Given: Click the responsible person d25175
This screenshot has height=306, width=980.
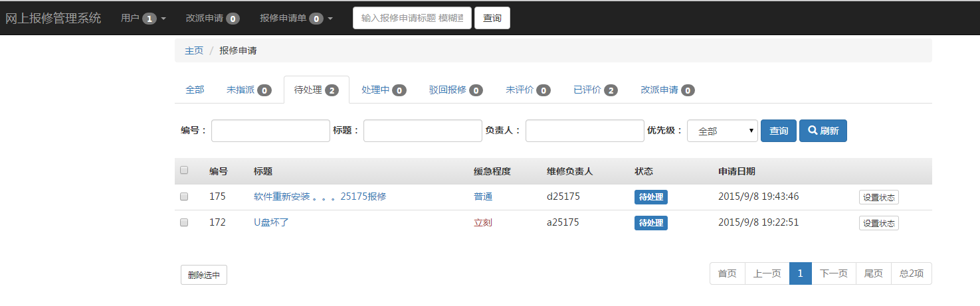Looking at the screenshot, I should point(563,196).
